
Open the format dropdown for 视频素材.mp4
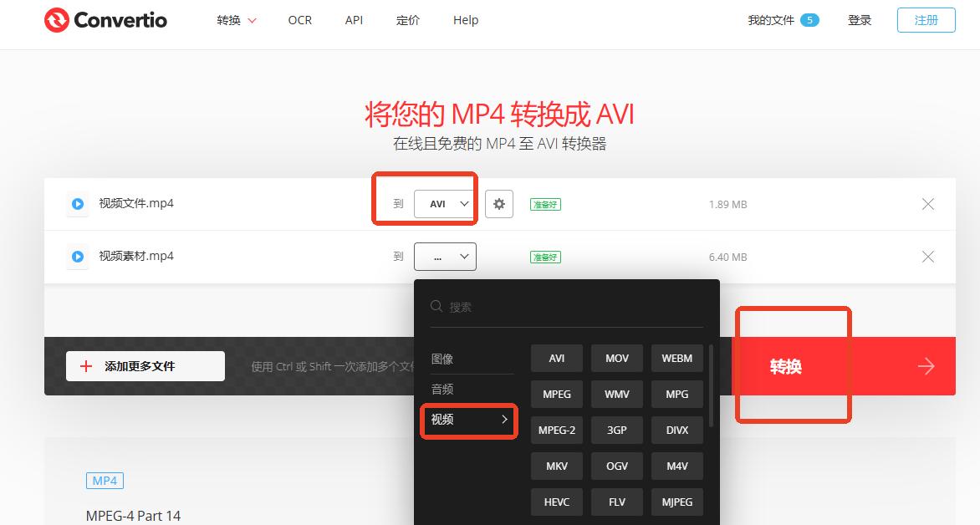(445, 256)
